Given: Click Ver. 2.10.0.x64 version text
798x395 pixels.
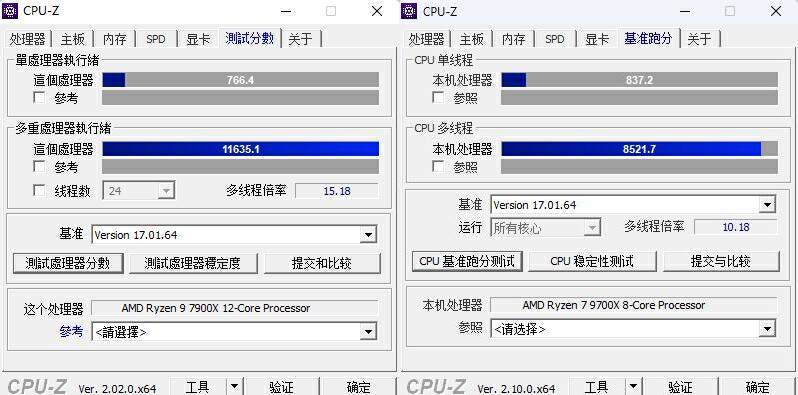Looking at the screenshot, I should (x=516, y=388).
